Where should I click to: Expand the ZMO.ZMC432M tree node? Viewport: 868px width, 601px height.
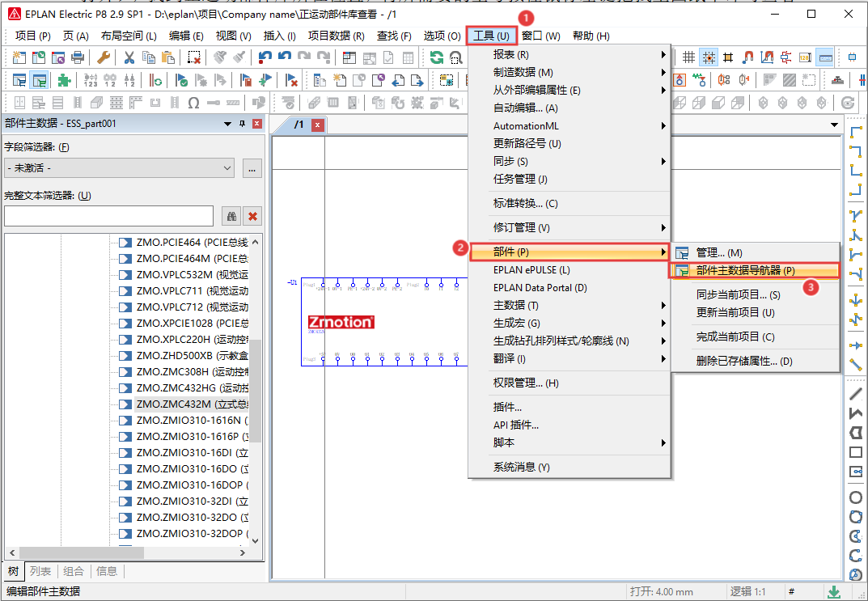[124, 404]
